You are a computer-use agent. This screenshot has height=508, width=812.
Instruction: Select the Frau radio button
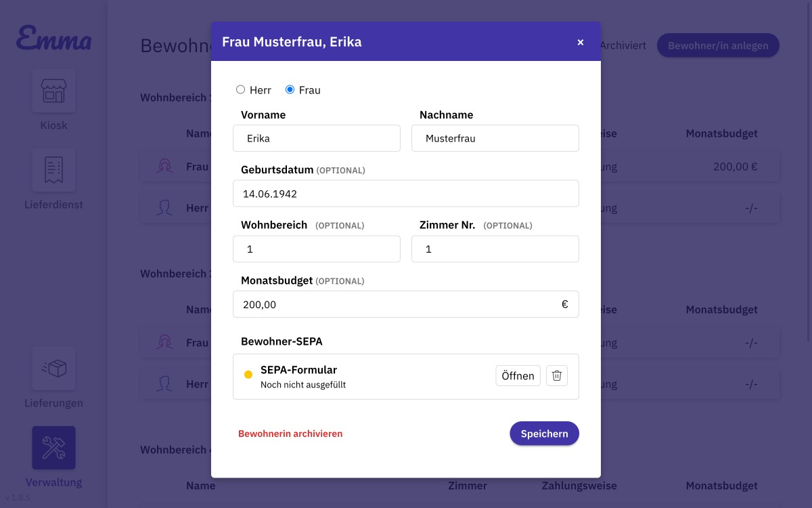coord(290,89)
